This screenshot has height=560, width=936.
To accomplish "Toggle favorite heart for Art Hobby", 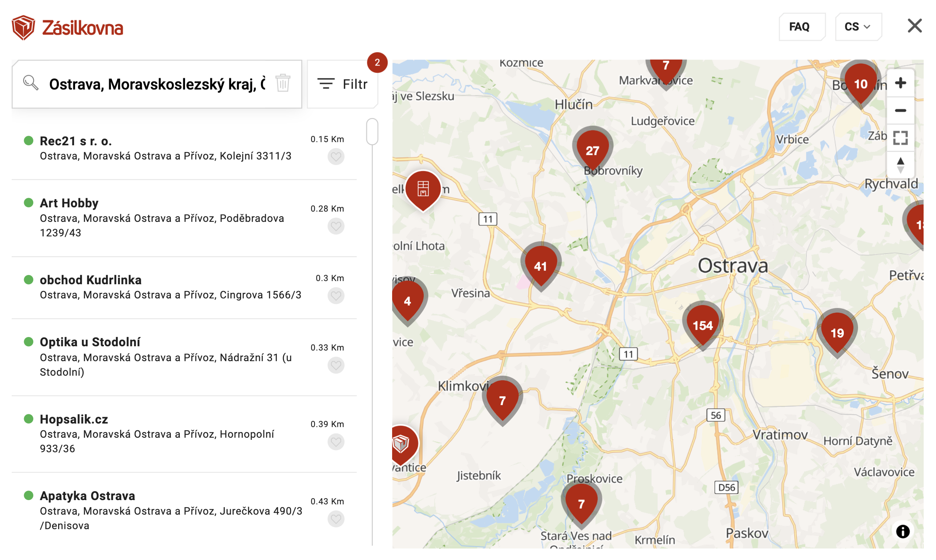I will point(335,226).
